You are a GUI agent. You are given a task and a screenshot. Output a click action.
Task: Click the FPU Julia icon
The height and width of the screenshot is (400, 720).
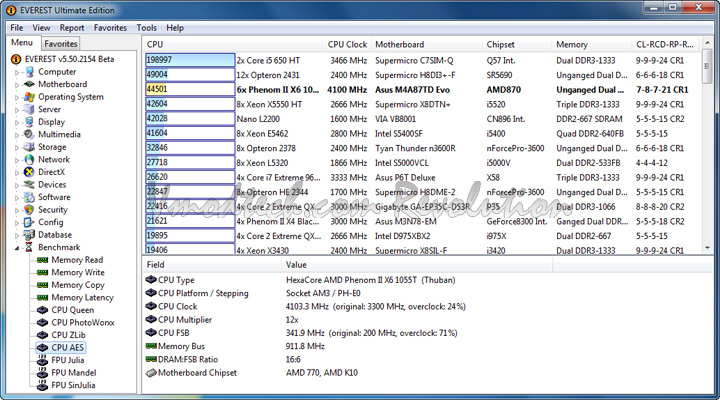pyautogui.click(x=43, y=360)
